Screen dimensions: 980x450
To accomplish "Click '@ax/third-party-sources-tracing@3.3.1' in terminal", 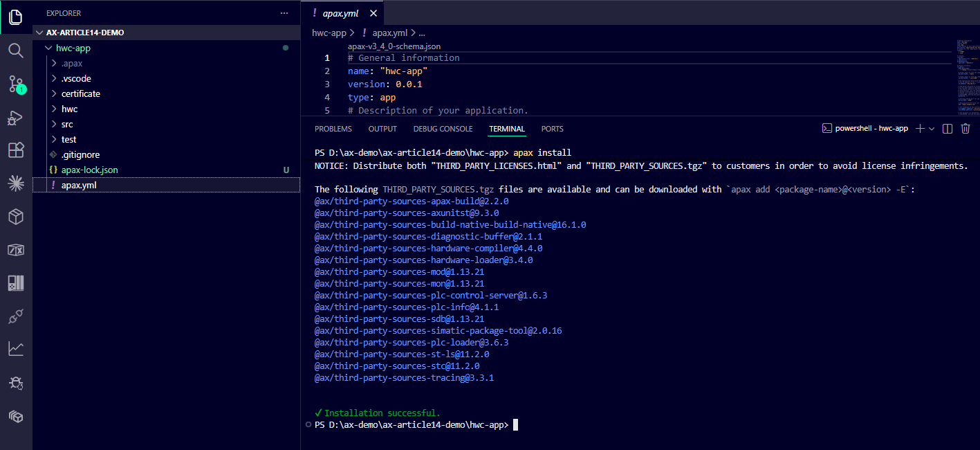I will [405, 378].
